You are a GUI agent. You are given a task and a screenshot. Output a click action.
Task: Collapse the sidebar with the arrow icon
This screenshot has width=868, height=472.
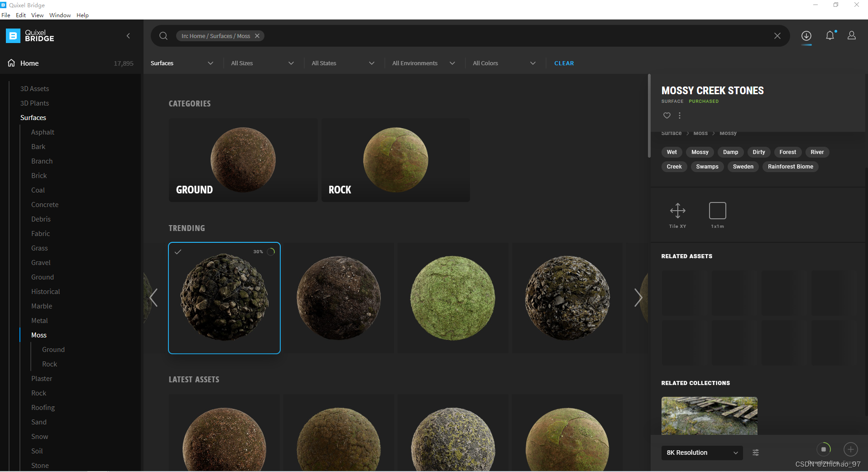pos(128,36)
